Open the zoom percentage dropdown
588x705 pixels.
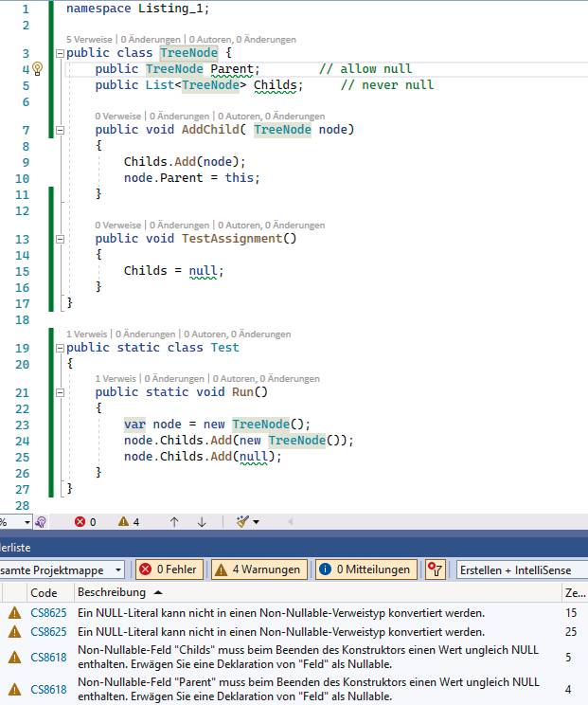tap(27, 522)
